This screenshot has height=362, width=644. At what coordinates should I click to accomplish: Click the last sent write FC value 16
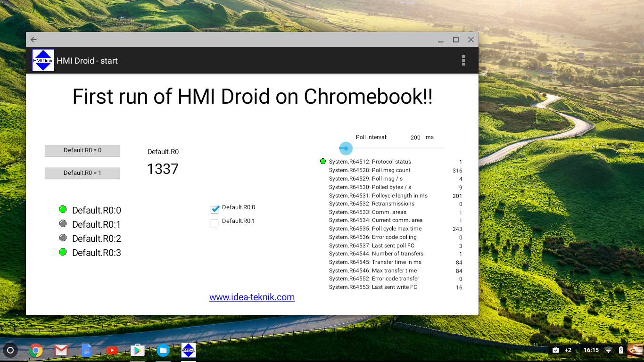click(459, 288)
